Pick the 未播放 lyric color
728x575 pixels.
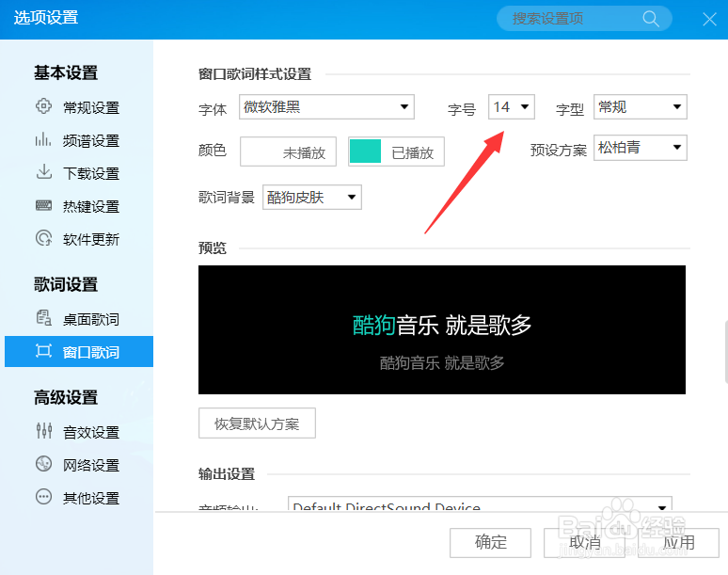click(x=288, y=152)
